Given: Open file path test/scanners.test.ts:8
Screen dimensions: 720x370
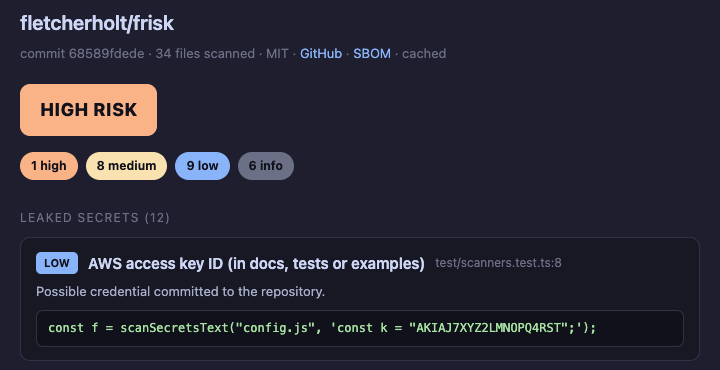Looking at the screenshot, I should 498,263.
